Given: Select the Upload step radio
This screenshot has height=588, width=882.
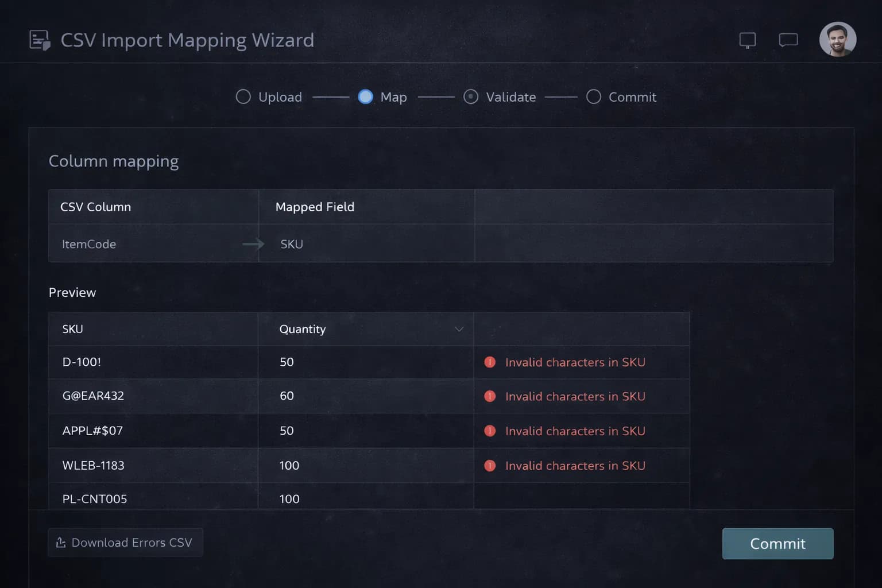Looking at the screenshot, I should tap(243, 97).
